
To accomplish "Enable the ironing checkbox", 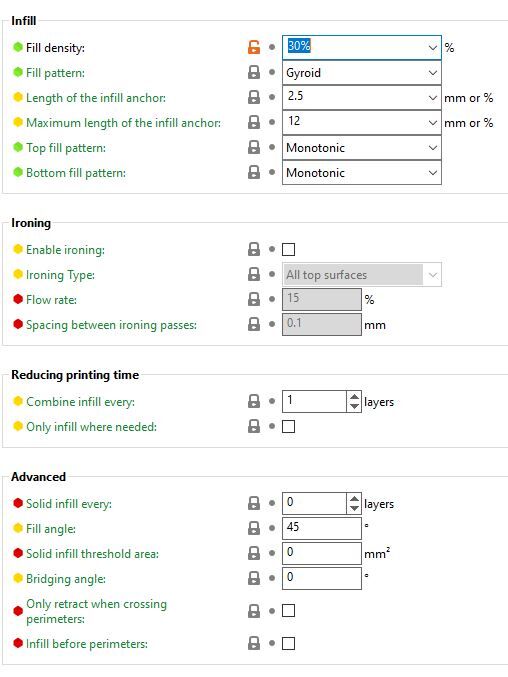I will tap(288, 250).
